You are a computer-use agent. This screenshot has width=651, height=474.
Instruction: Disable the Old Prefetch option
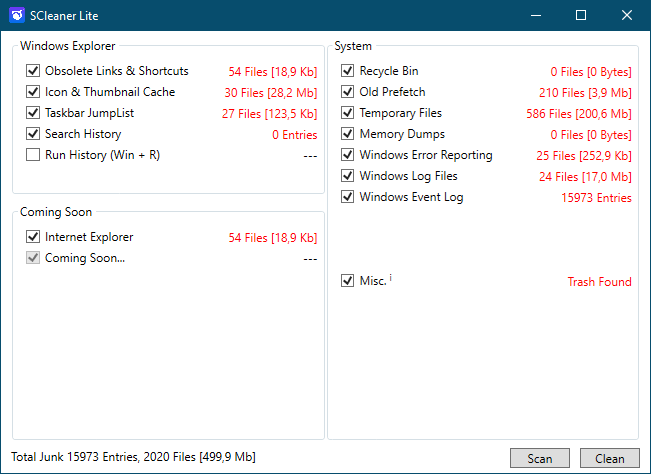point(348,91)
